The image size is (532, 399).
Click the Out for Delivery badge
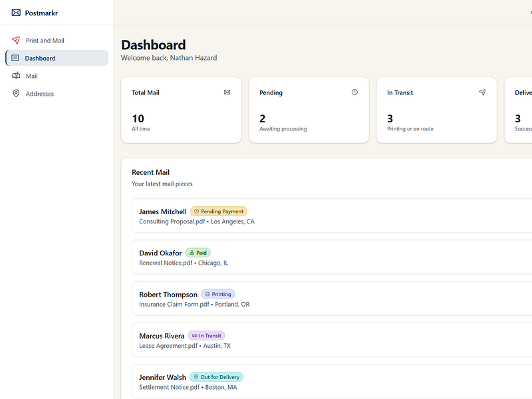216,377
